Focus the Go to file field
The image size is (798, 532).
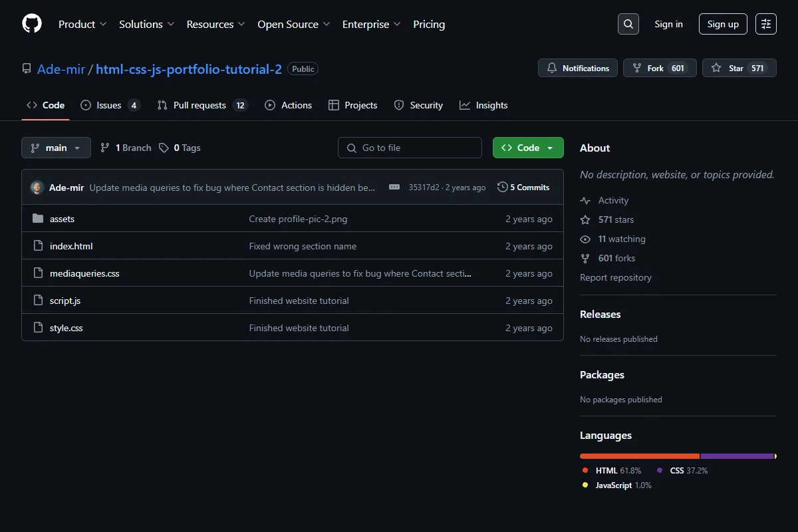(x=410, y=148)
